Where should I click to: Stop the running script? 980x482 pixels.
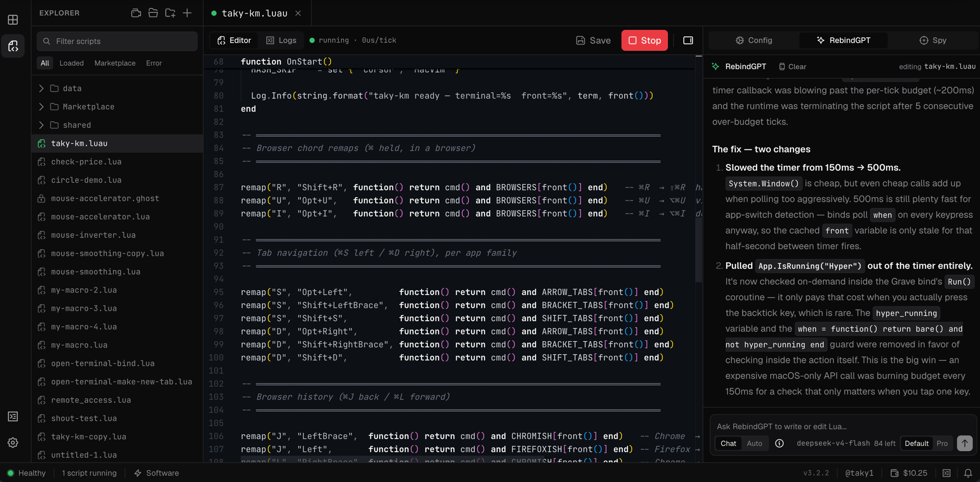click(x=644, y=40)
